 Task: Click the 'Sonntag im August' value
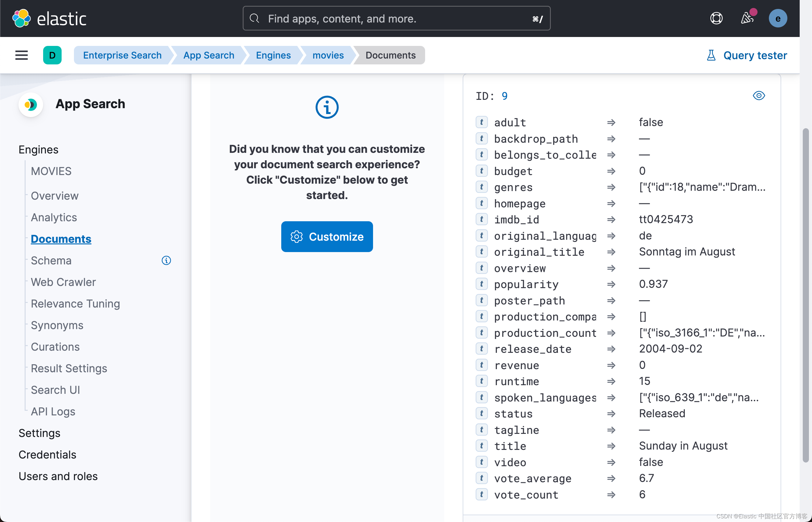pyautogui.click(x=687, y=251)
